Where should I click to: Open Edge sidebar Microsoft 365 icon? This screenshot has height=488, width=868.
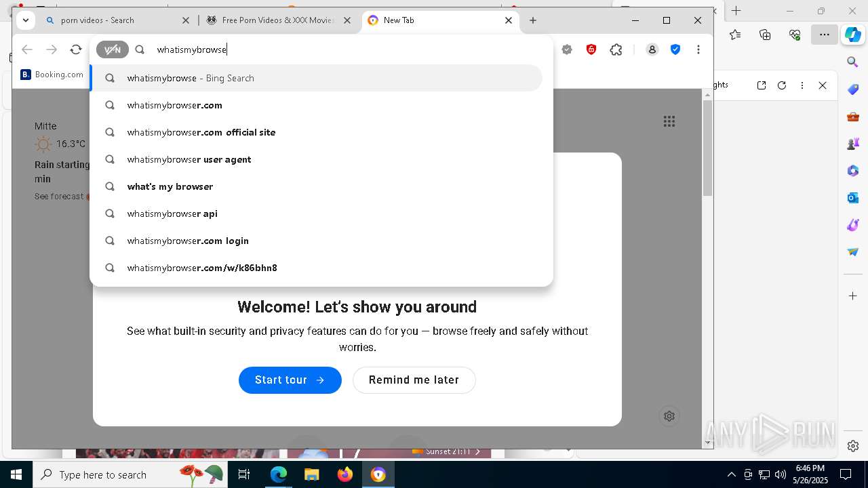click(x=853, y=171)
